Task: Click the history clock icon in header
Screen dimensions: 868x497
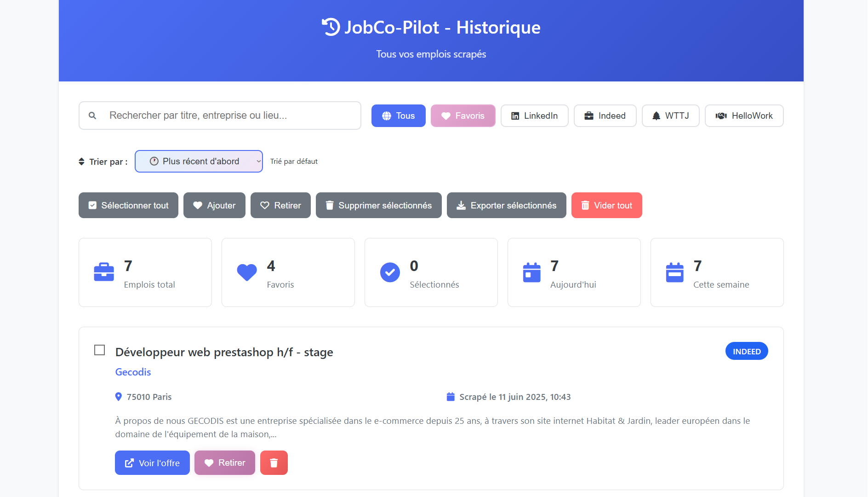Action: pyautogui.click(x=331, y=27)
